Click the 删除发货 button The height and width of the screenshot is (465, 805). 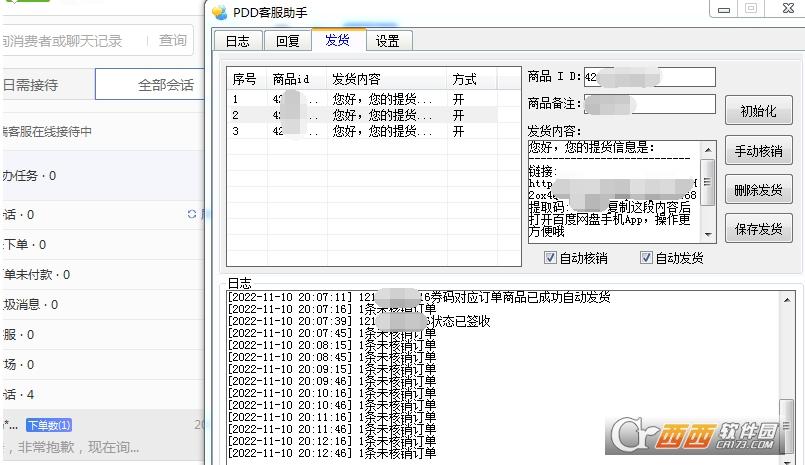pyautogui.click(x=757, y=189)
